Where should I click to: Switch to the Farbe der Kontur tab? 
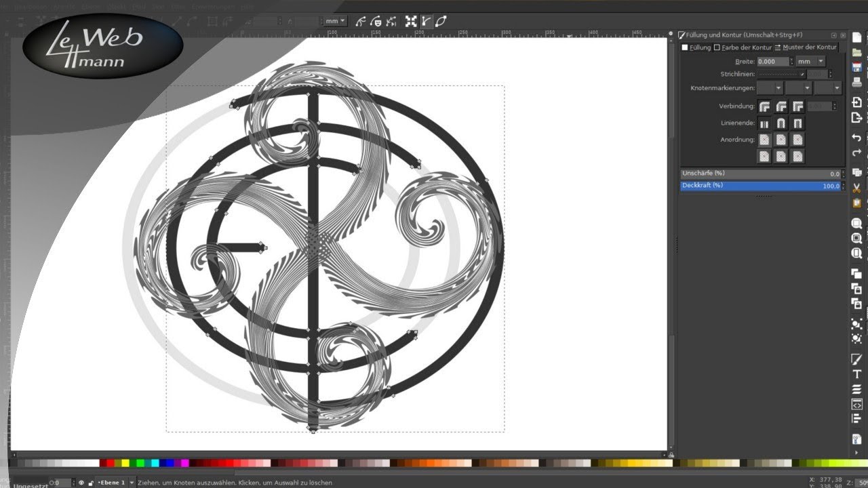point(743,47)
